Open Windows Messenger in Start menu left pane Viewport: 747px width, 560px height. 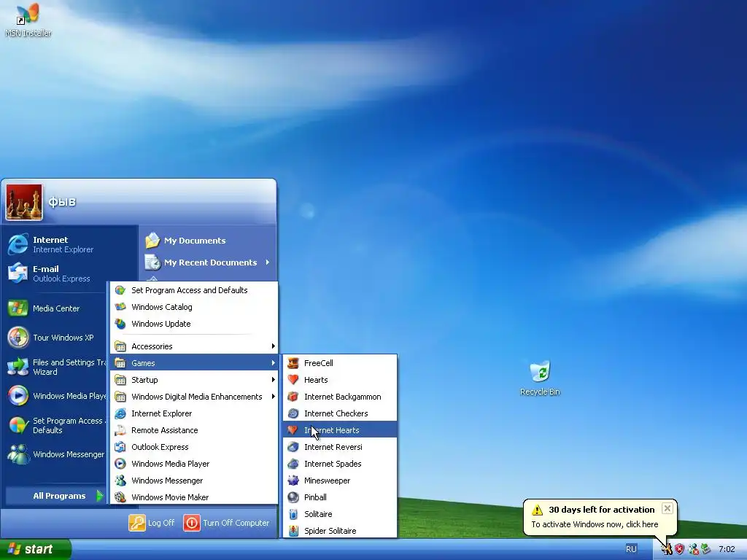point(56,454)
